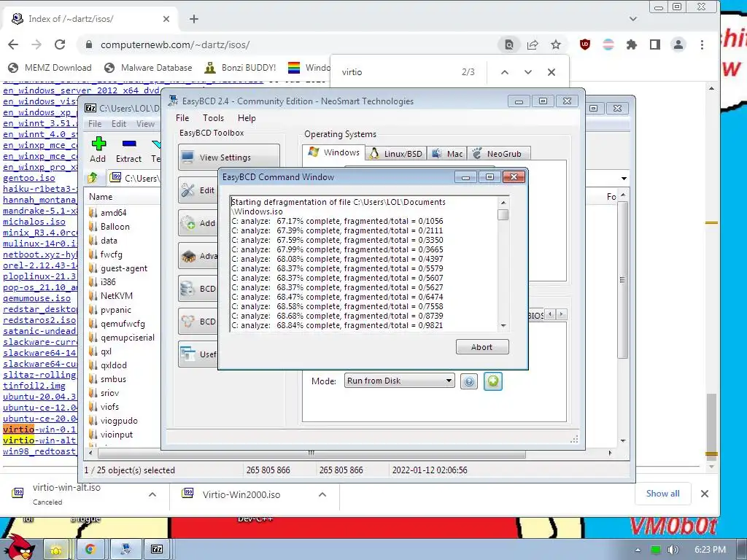Viewport: 747px width, 560px height.
Task: Expand Virtio-Win2000.iso download options
Action: pos(322,494)
